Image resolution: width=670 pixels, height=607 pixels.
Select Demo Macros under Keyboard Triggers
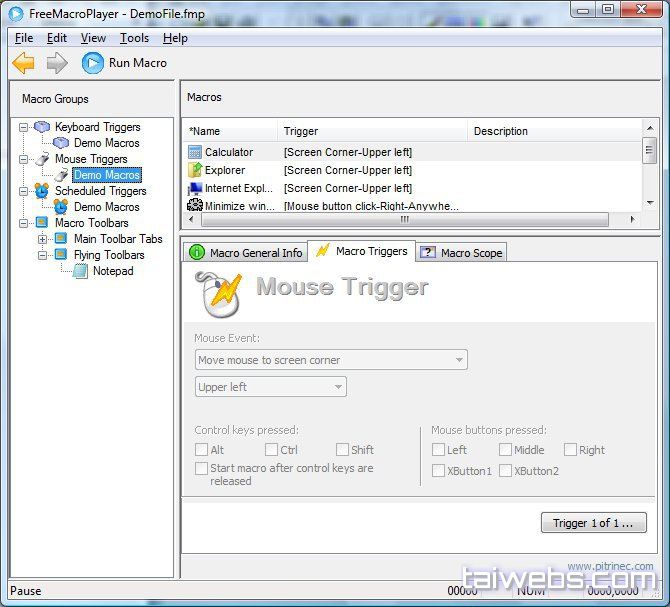[x=106, y=143]
